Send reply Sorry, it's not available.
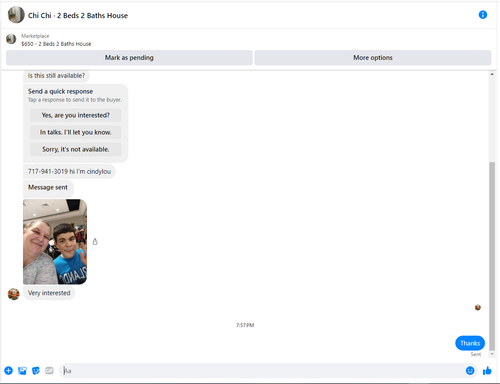This screenshot has height=384, width=500. tap(76, 149)
